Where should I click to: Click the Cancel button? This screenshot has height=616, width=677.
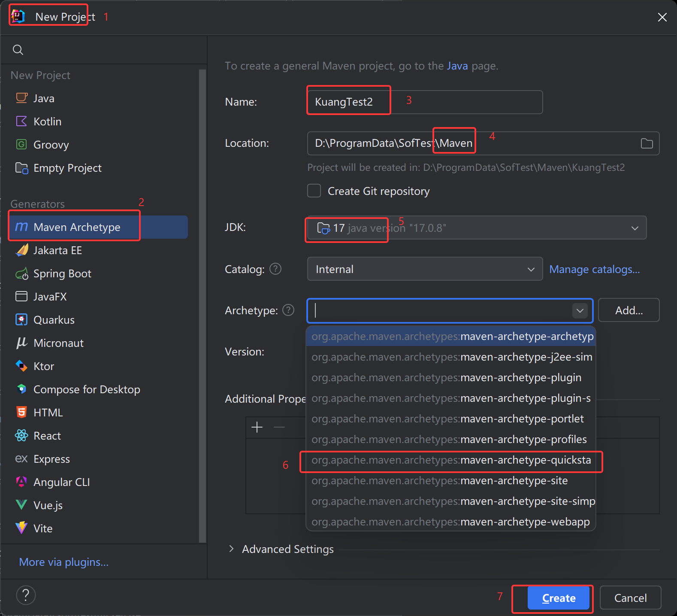coord(630,598)
